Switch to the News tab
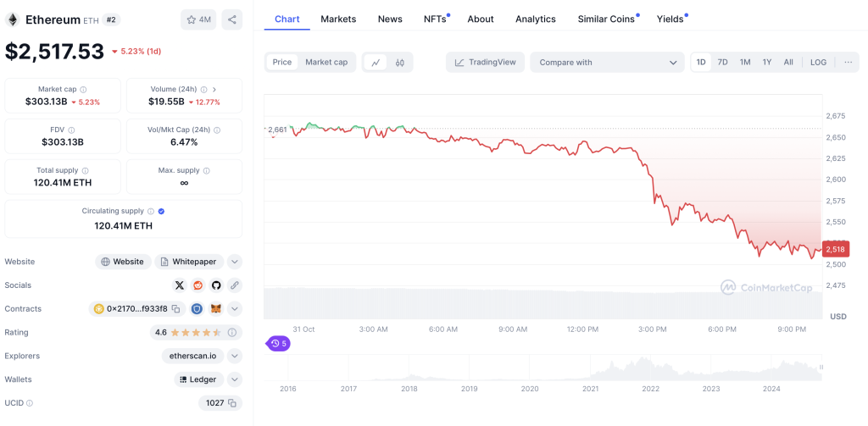Screen dimensions: 868x426 [x=390, y=19]
